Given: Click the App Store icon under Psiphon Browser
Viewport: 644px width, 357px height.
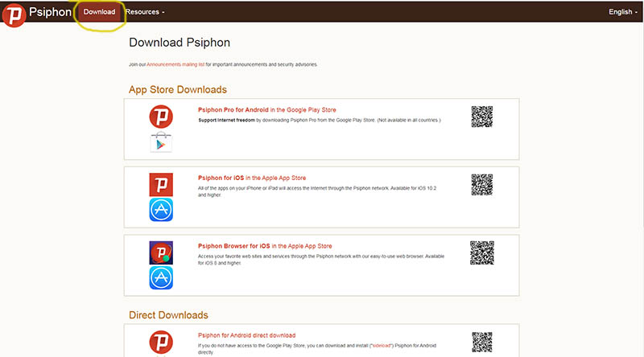Looking at the screenshot, I should point(161,278).
